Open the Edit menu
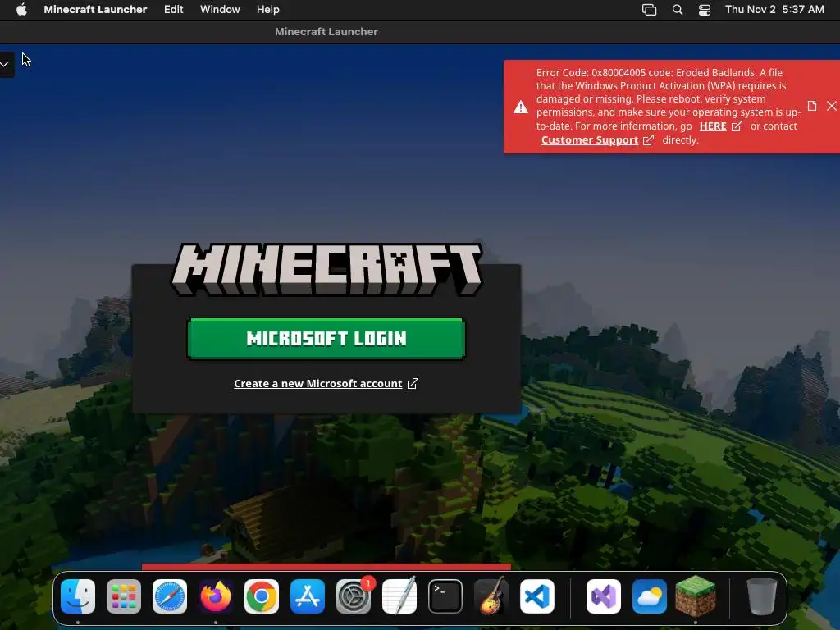Image resolution: width=840 pixels, height=630 pixels. click(x=174, y=10)
